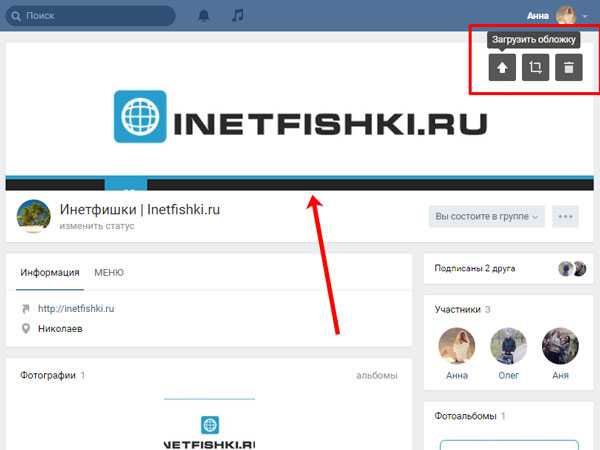Open member Олег's avatar

click(509, 346)
